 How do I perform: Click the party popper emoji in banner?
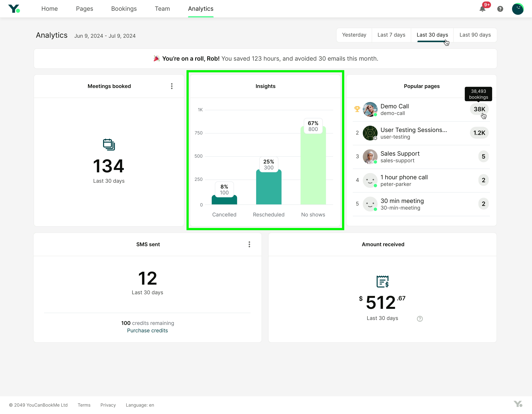pos(157,58)
